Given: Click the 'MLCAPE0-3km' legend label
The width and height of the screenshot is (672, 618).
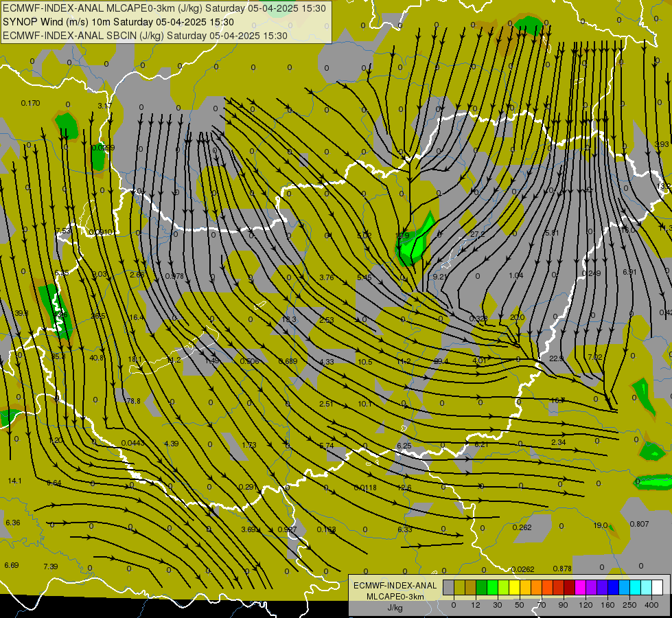Looking at the screenshot, I should [395, 597].
